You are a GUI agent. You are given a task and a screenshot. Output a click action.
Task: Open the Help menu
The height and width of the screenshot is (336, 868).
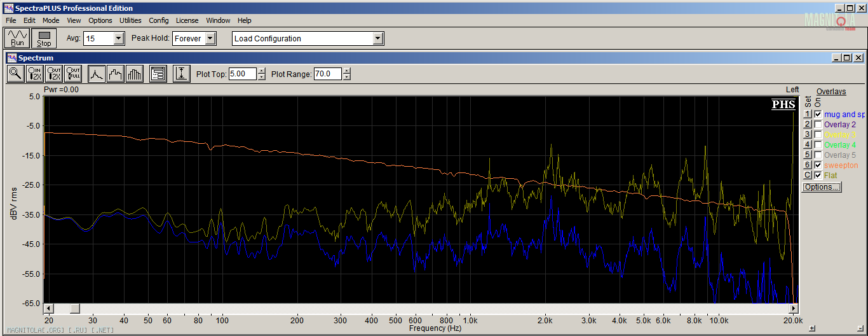(245, 20)
